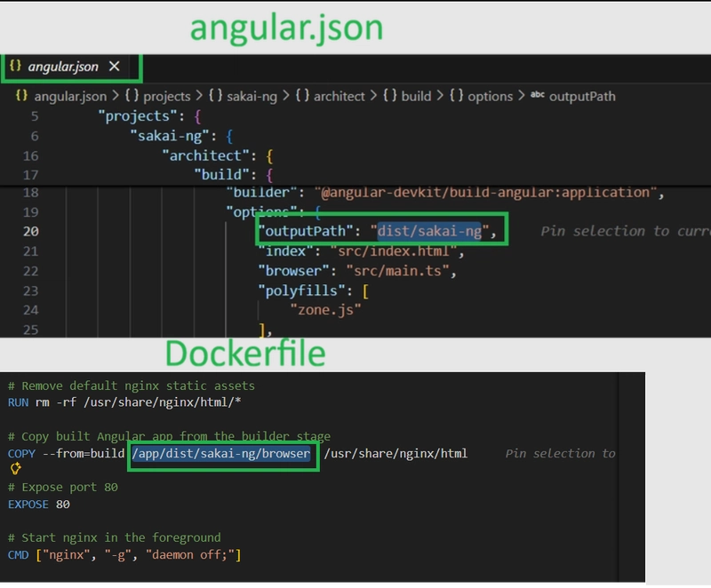The height and width of the screenshot is (588, 711).
Task: Click the "polyfills" key on line 23
Action: [x=301, y=290]
